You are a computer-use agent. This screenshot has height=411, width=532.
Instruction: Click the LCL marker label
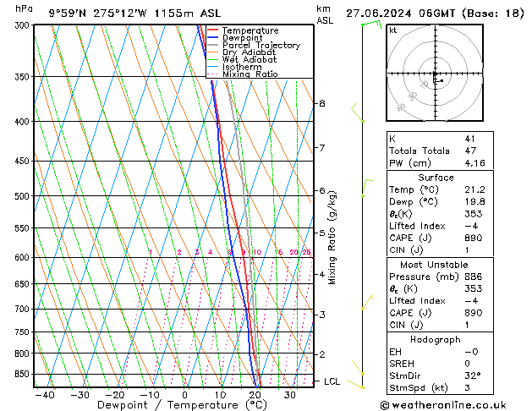pyautogui.click(x=332, y=381)
